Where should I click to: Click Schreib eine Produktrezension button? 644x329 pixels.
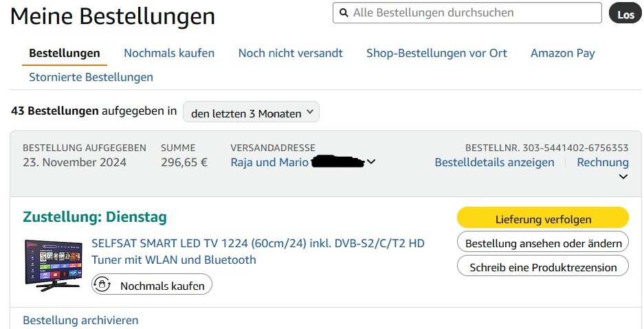543,266
